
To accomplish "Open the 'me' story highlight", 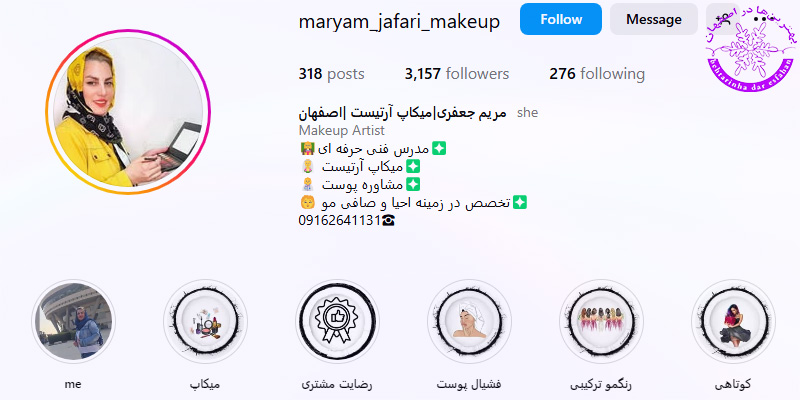I will 73,321.
